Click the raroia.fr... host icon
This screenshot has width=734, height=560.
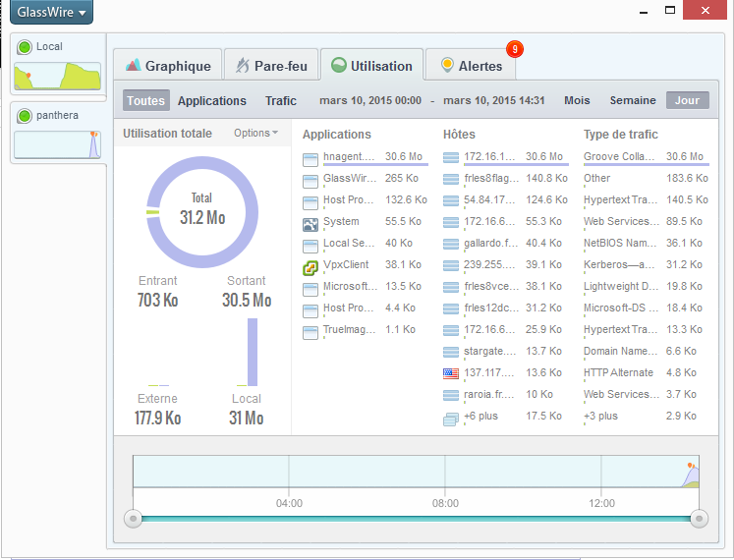(451, 395)
